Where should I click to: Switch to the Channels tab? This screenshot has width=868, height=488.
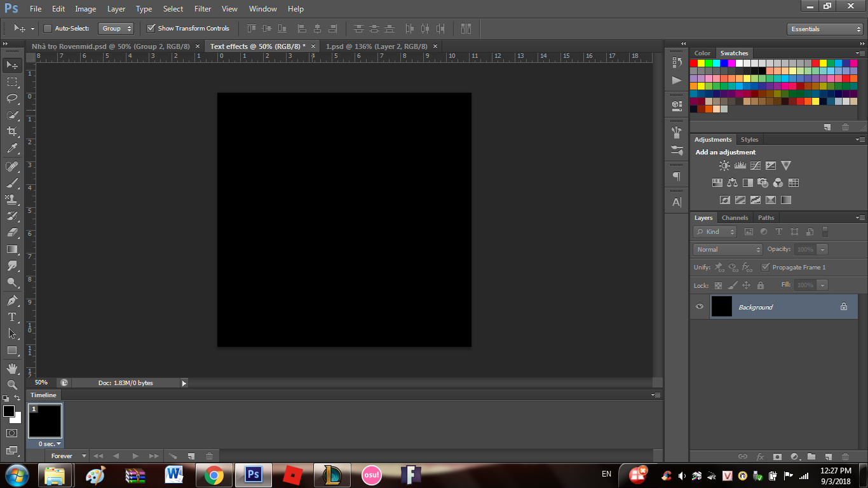pyautogui.click(x=735, y=218)
